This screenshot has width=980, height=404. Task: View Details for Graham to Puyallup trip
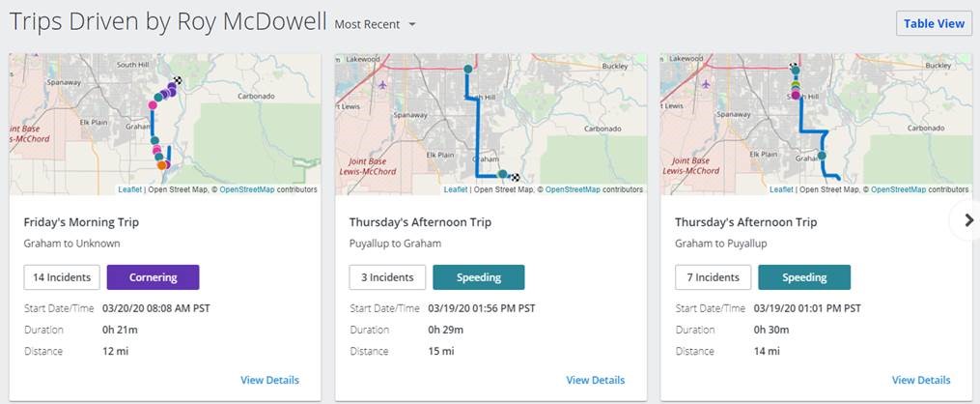(921, 380)
